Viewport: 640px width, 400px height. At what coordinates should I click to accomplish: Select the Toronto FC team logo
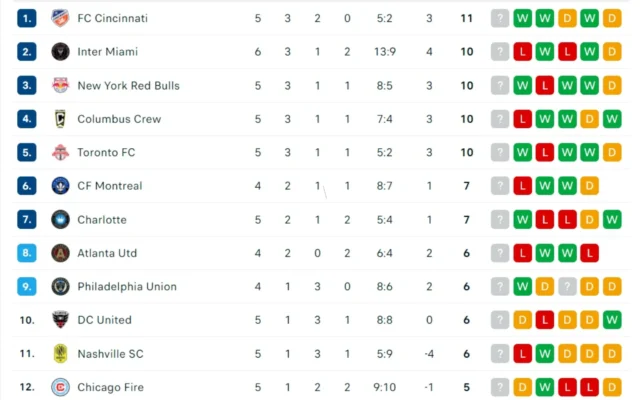click(60, 153)
